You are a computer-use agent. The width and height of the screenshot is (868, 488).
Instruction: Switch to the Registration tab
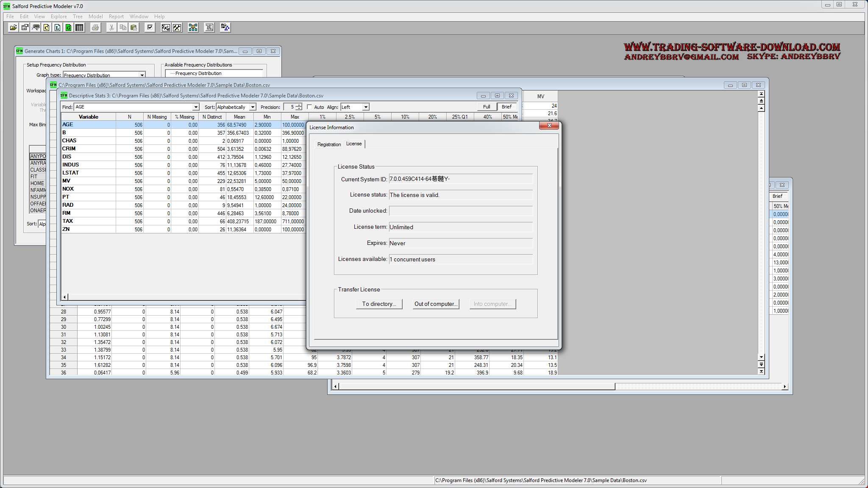(329, 144)
